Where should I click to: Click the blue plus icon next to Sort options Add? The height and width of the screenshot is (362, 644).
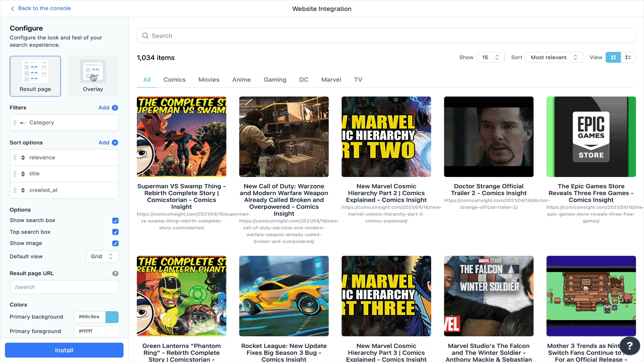point(115,143)
